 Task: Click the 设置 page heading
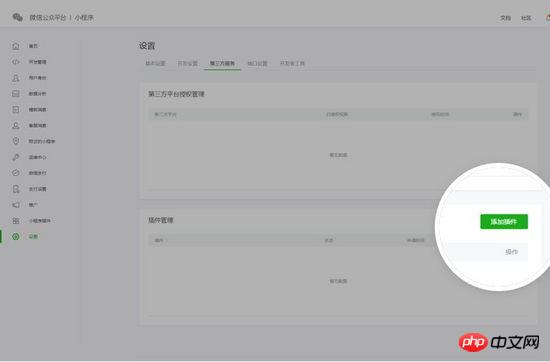click(x=147, y=46)
